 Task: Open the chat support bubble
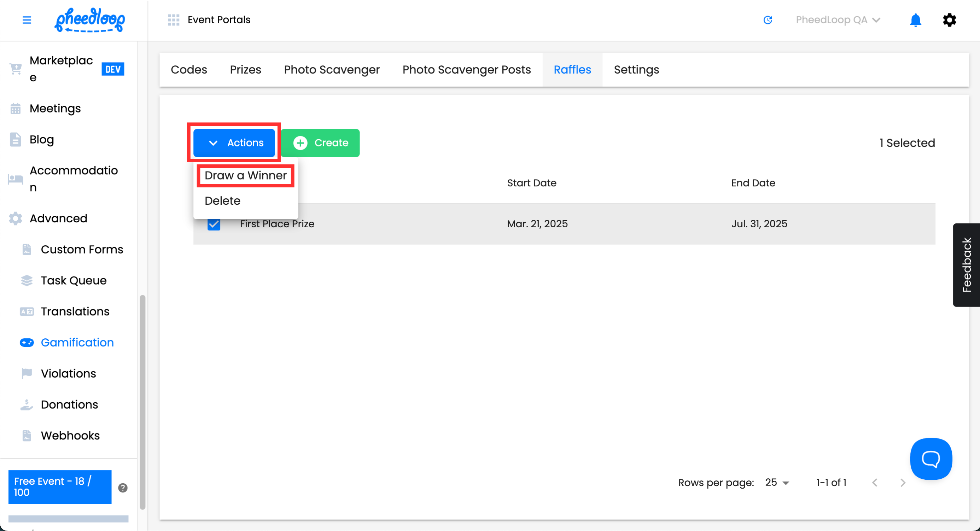(x=931, y=459)
